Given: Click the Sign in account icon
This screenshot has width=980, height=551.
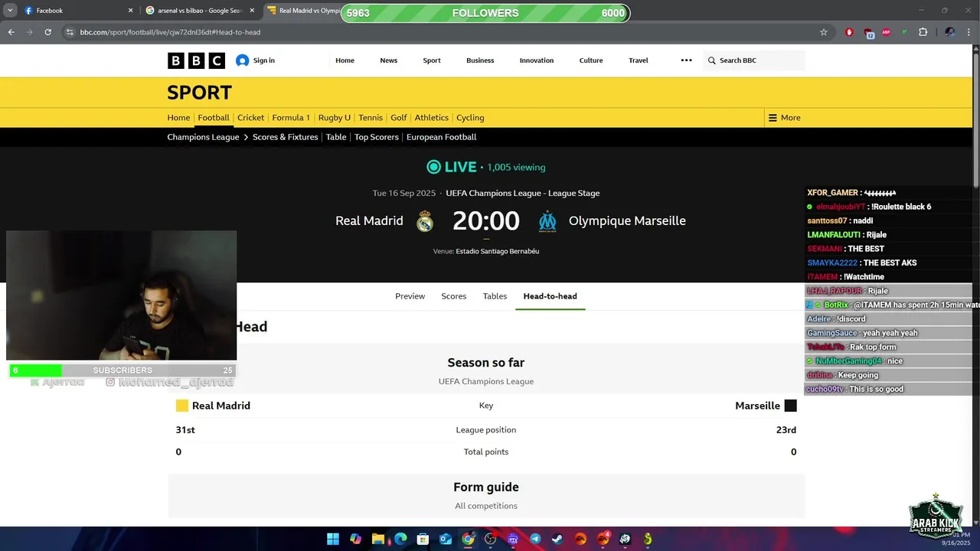Looking at the screenshot, I should click(x=242, y=60).
